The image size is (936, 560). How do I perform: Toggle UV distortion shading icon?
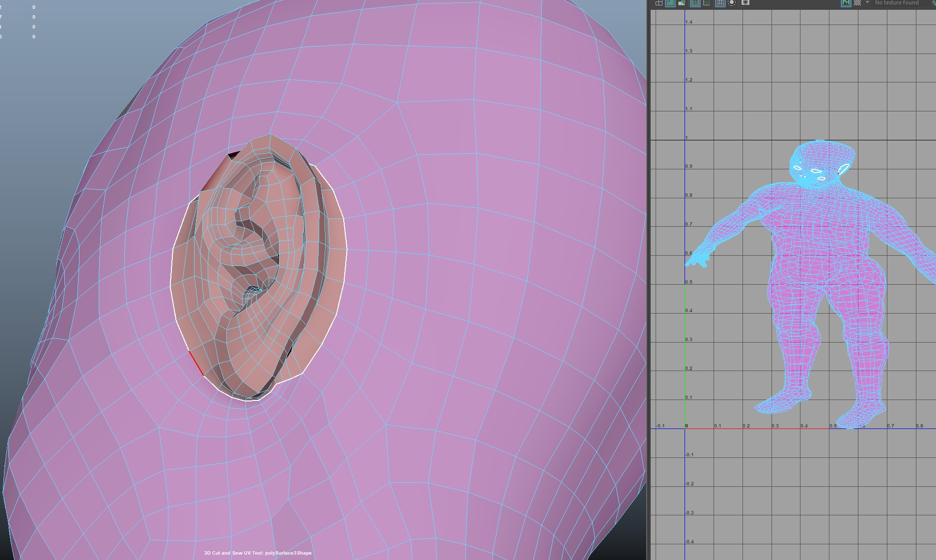tap(682, 2)
